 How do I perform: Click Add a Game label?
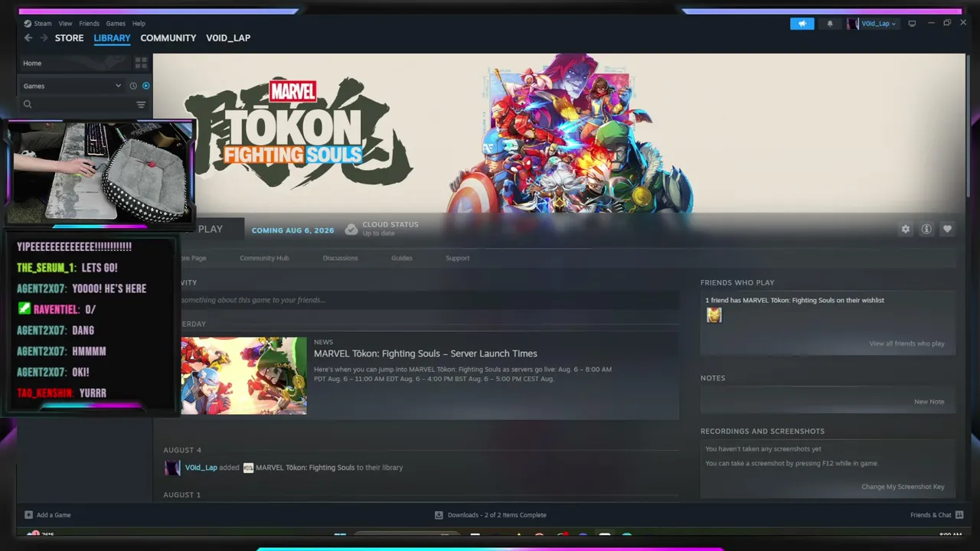tap(54, 515)
